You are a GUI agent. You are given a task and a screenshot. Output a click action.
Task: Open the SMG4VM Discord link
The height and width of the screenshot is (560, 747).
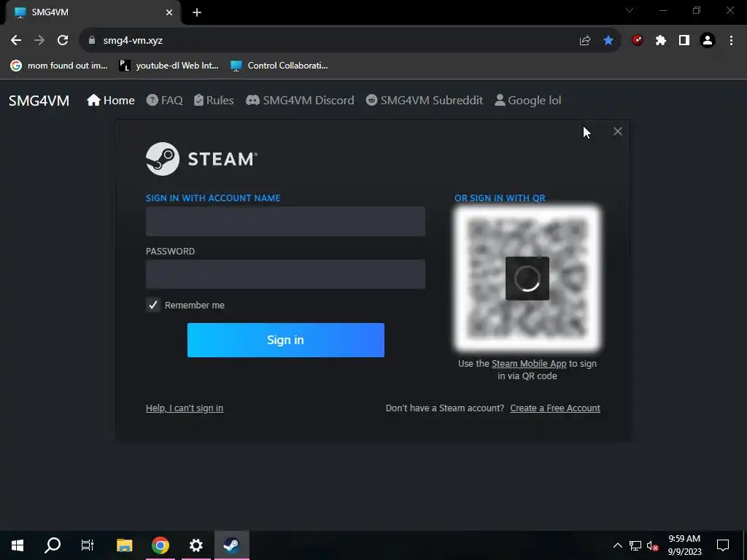300,101
